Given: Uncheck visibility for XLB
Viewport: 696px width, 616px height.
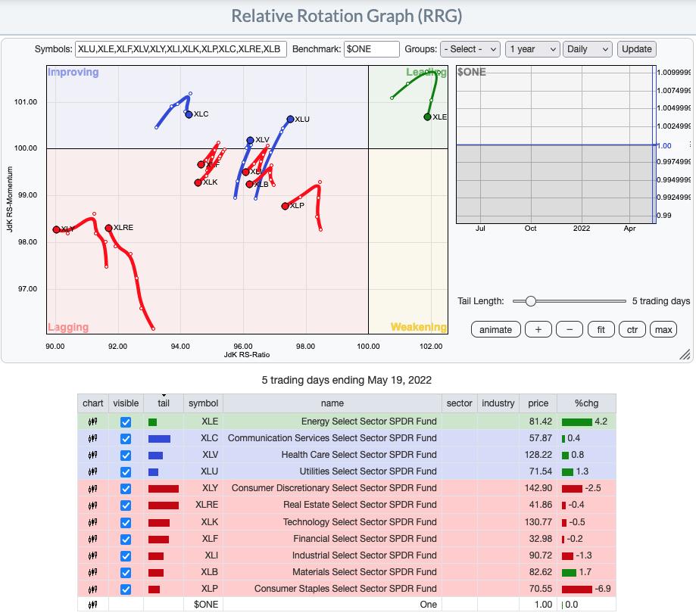Looking at the screenshot, I should click(126, 573).
